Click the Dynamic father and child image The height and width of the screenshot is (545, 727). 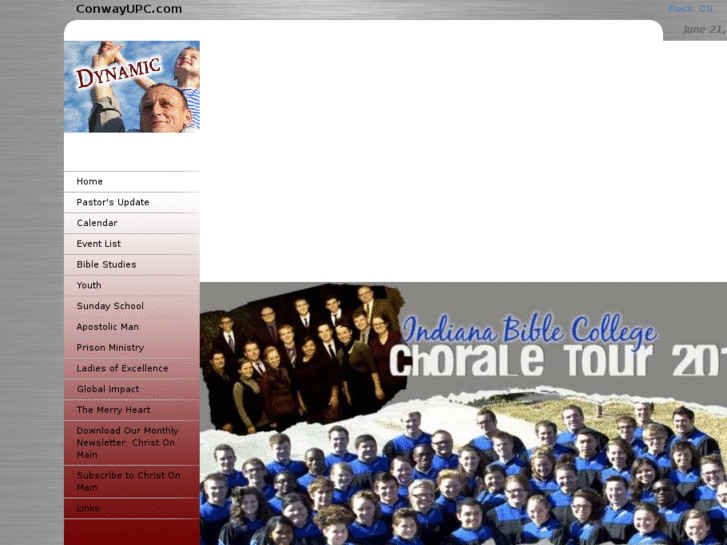[132, 87]
